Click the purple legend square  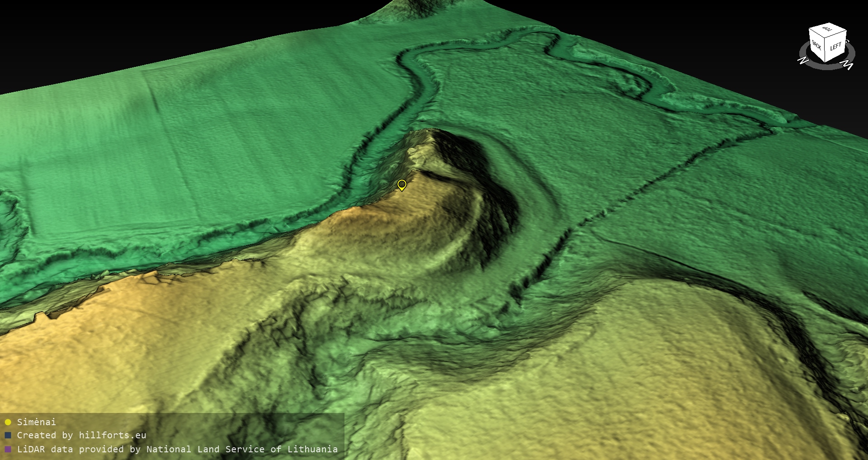point(8,450)
